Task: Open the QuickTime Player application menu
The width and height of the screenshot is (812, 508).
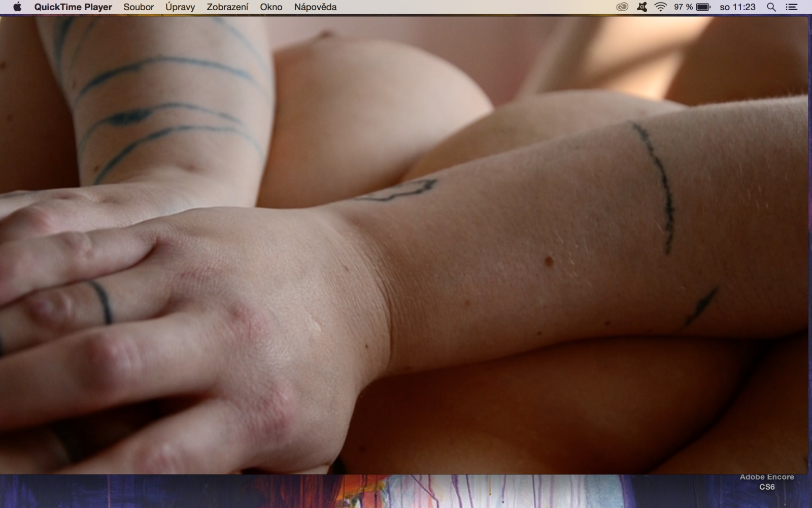Action: pos(73,7)
